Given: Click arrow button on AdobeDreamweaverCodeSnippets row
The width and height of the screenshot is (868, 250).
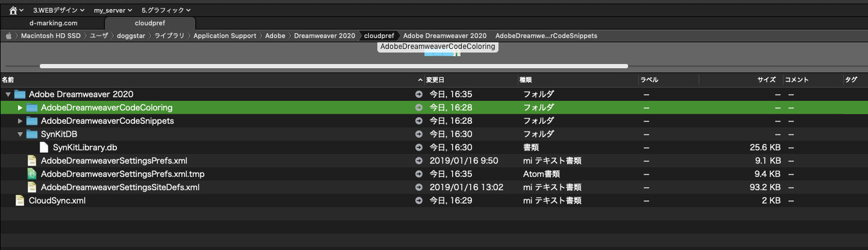Looking at the screenshot, I should tap(419, 121).
